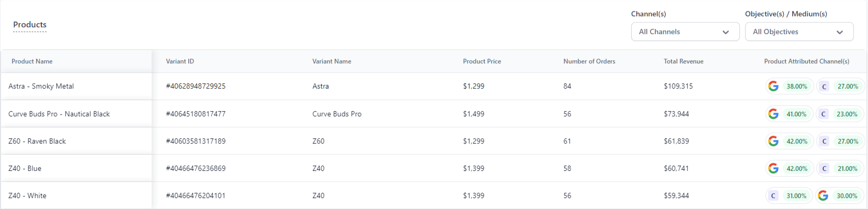Viewport: 868px width, 209px height.
Task: Click chevron arrow of All Objectives dropdown
Action: click(839, 32)
